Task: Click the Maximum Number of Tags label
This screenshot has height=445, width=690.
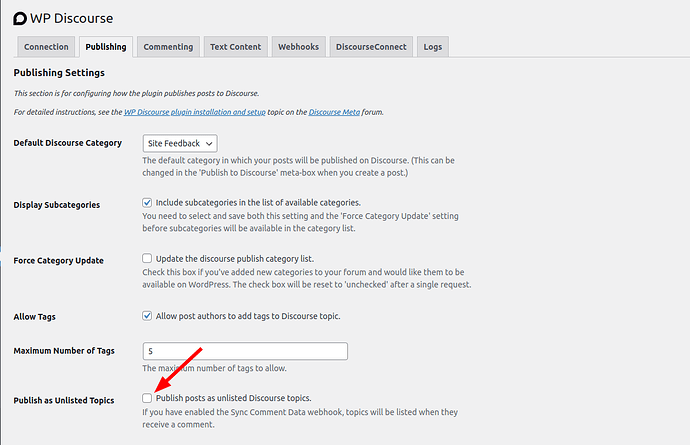Action: point(64,351)
